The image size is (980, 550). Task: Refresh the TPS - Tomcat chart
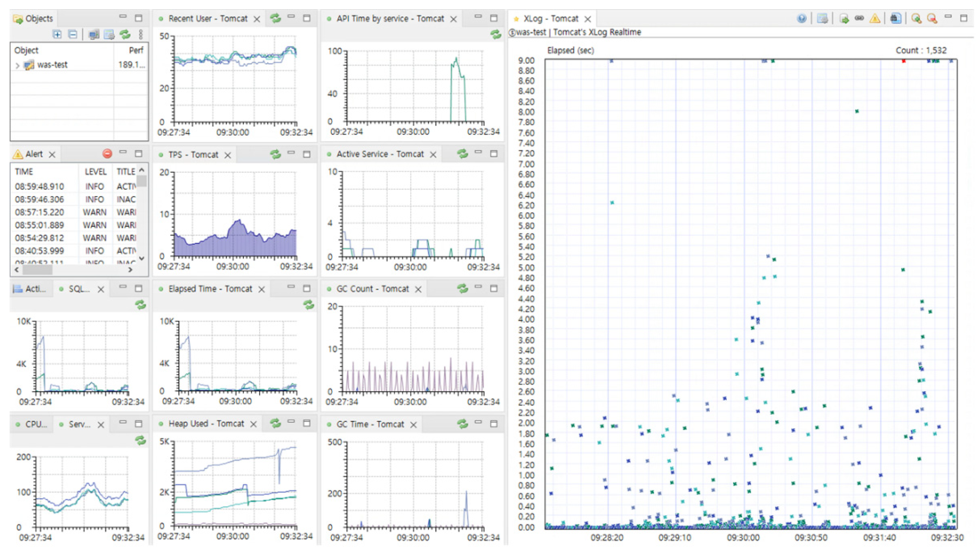click(x=275, y=154)
